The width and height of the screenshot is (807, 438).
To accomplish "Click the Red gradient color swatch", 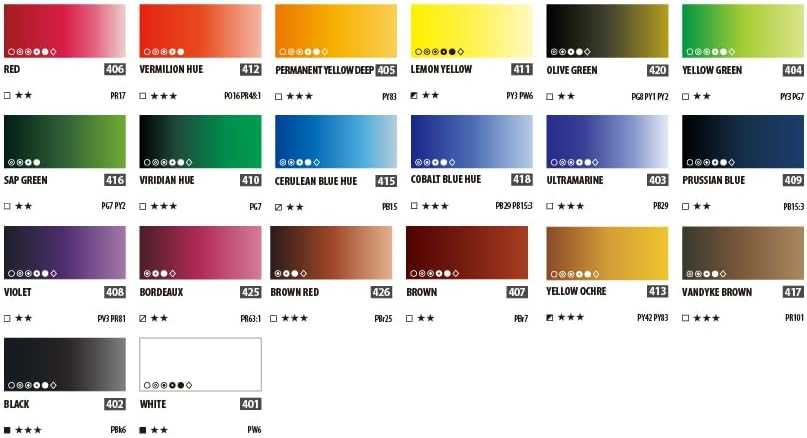I will (65, 31).
